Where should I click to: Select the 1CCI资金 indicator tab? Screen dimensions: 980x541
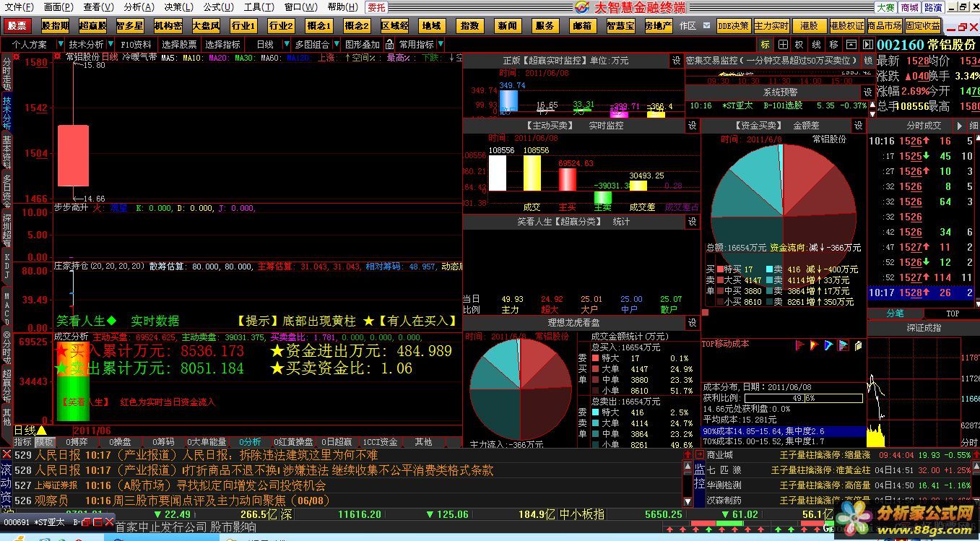tap(381, 441)
